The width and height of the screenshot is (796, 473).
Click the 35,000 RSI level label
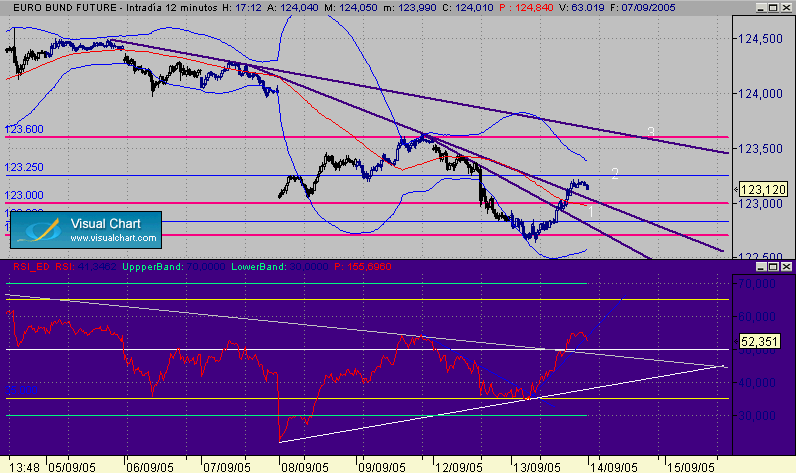[21, 390]
